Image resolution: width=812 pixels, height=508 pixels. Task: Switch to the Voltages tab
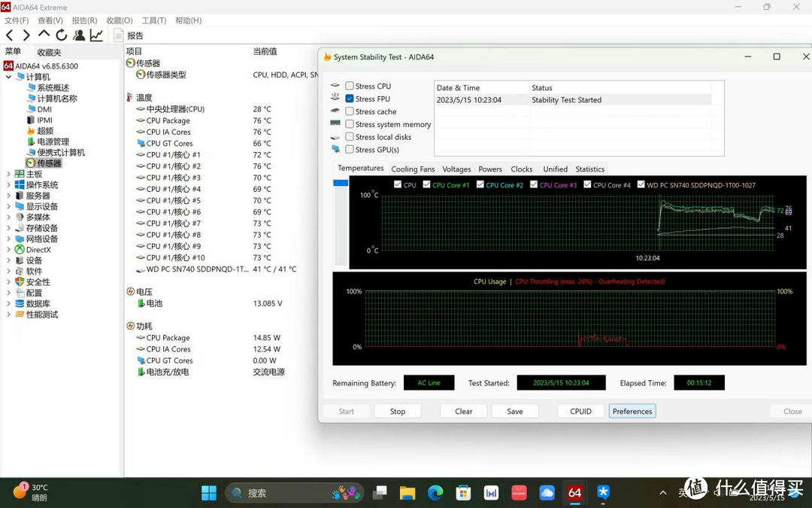456,169
